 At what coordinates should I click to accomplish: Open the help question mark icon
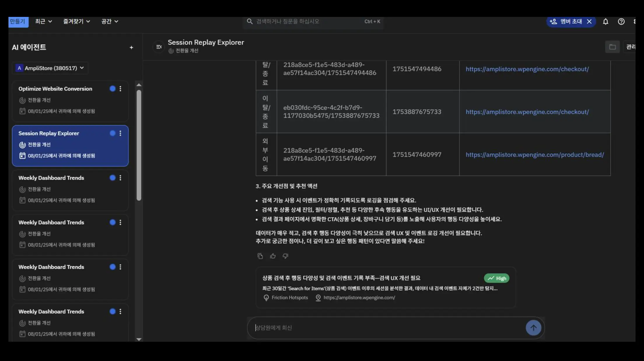pos(621,22)
